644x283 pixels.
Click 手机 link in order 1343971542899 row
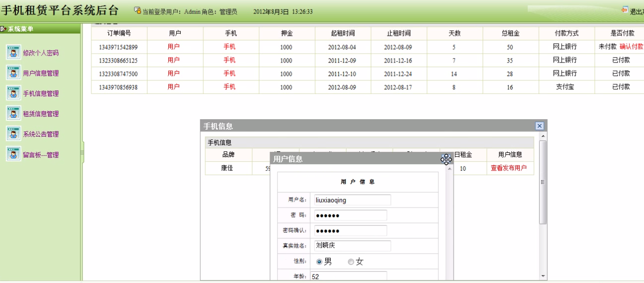(229, 47)
